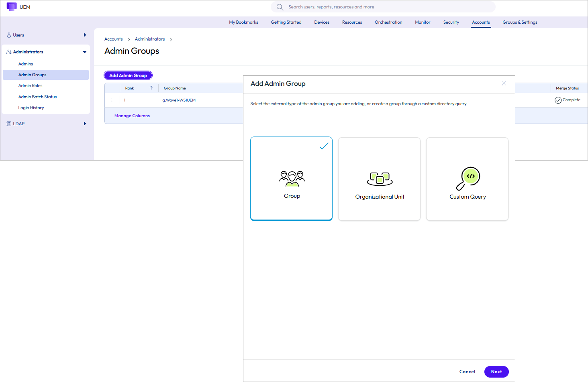Click the search magnifier icon

click(280, 7)
